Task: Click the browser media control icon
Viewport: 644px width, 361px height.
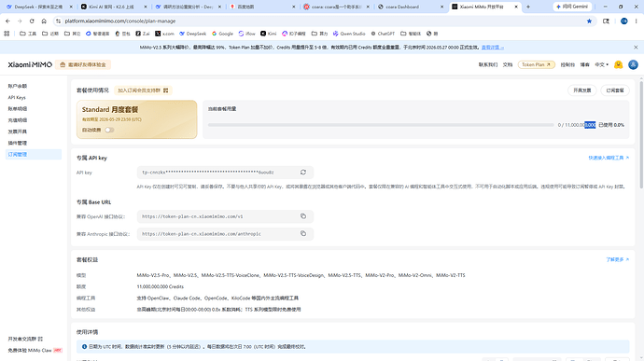Action: 606,21
